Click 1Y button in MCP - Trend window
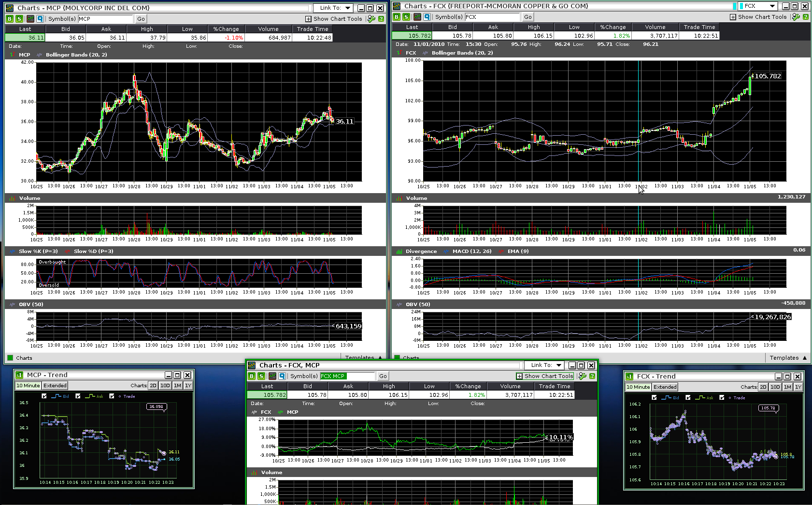Image resolution: width=812 pixels, height=505 pixels. click(x=188, y=386)
